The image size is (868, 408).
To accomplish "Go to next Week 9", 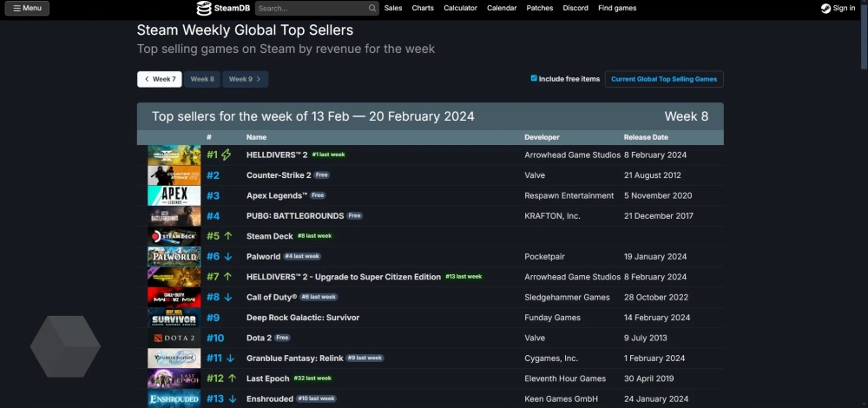I will tap(245, 79).
